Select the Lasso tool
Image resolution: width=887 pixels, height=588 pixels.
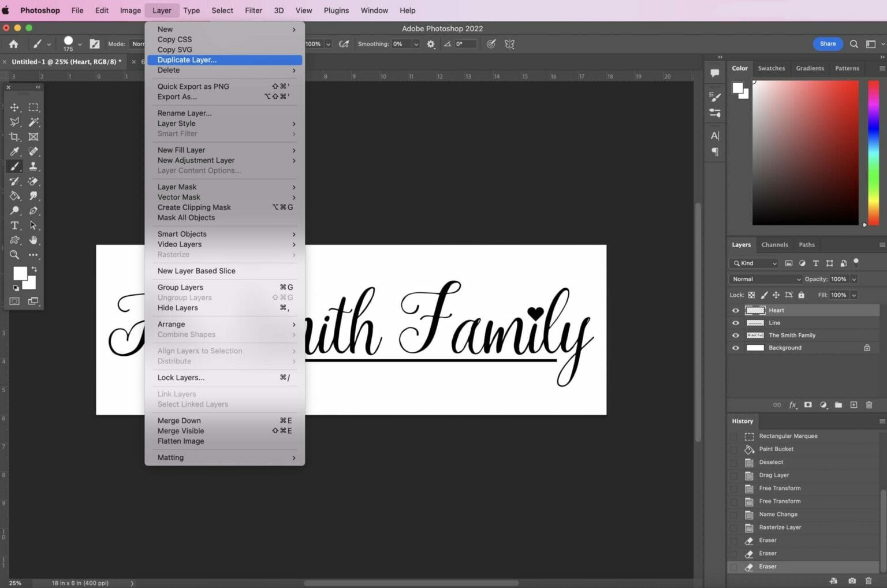tap(14, 122)
